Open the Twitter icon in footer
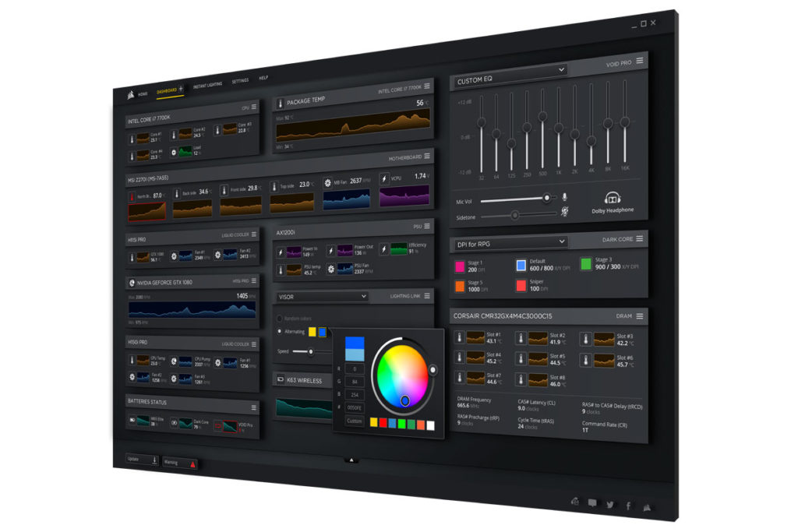Viewport: 798px width, 532px height. point(610,505)
